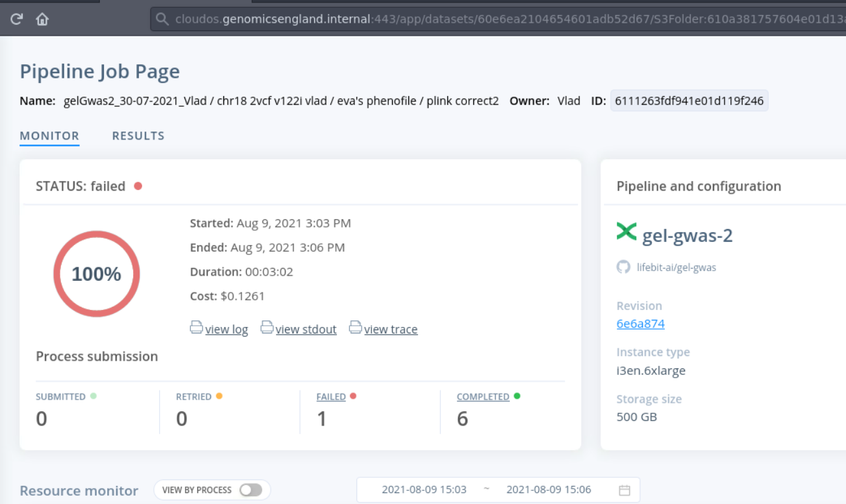The width and height of the screenshot is (846, 504).
Task: Open revision 6e6a874 link
Action: (640, 324)
